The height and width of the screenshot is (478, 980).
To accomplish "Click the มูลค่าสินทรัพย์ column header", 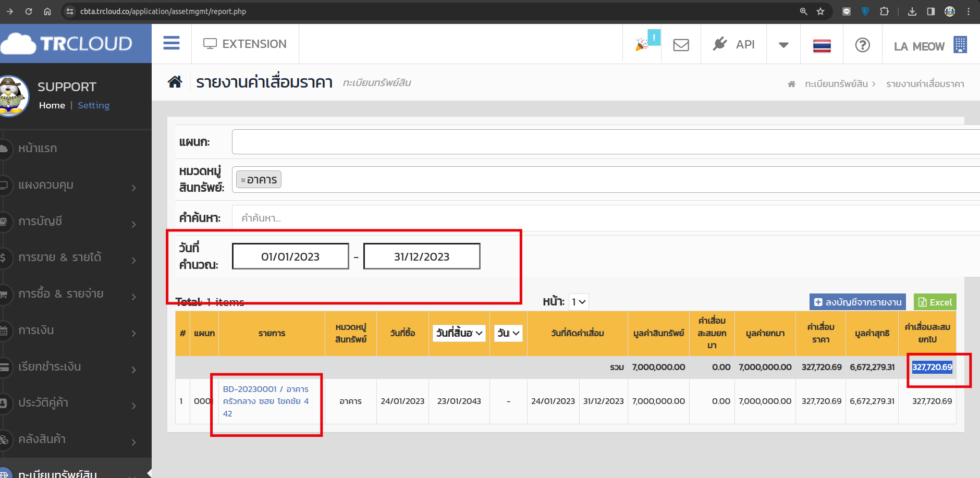I will (659, 334).
